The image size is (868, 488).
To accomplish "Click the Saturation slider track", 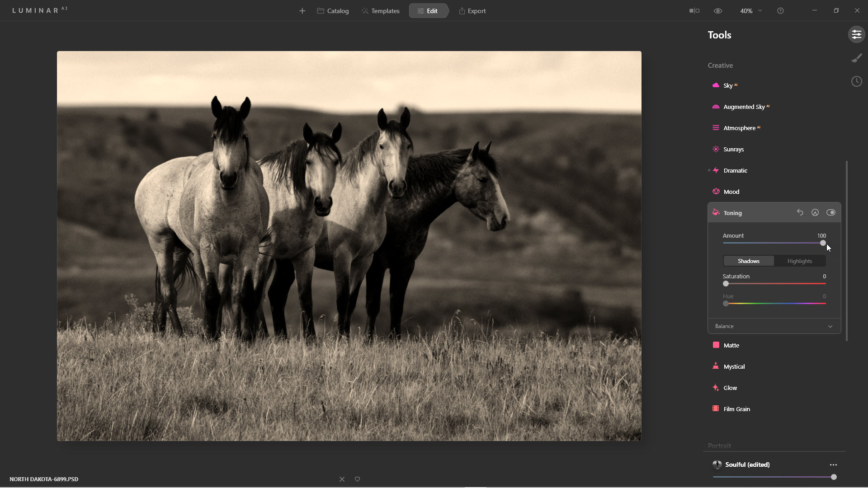I will 775,284.
